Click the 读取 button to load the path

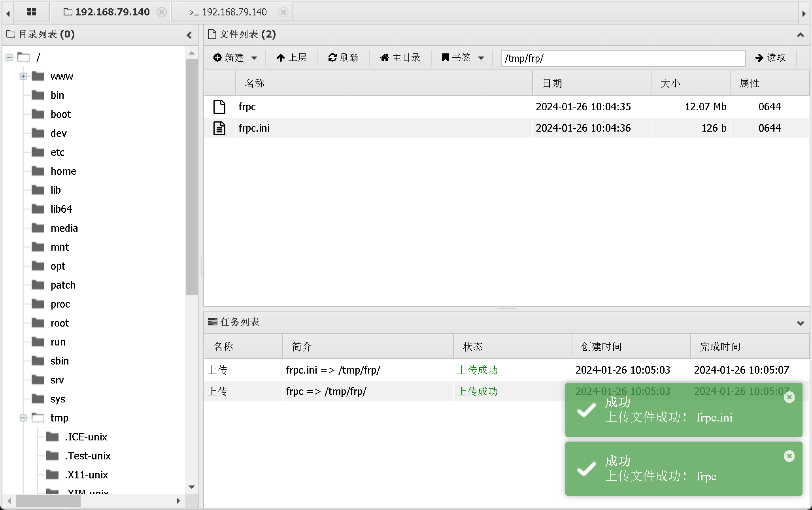770,58
